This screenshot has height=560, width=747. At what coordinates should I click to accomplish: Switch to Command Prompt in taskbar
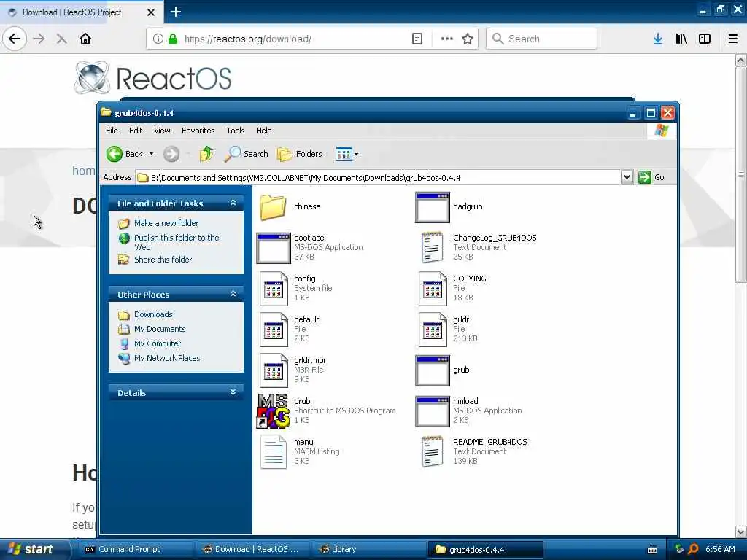135,550
